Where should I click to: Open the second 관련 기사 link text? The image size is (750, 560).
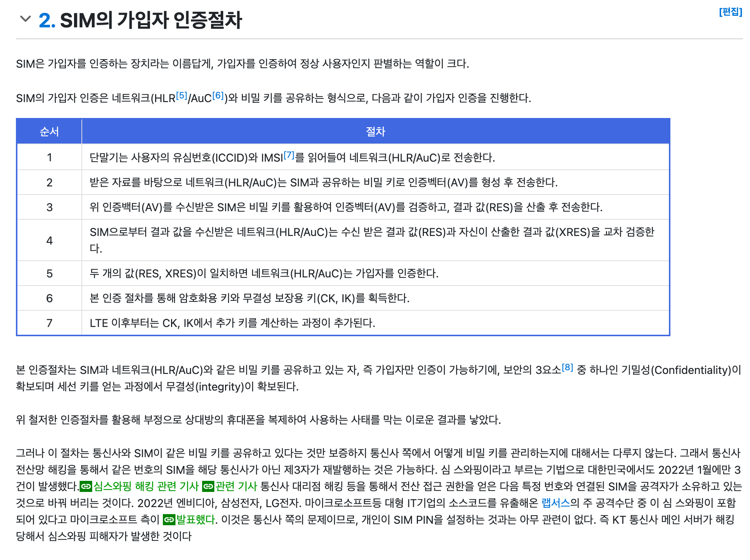(236, 486)
